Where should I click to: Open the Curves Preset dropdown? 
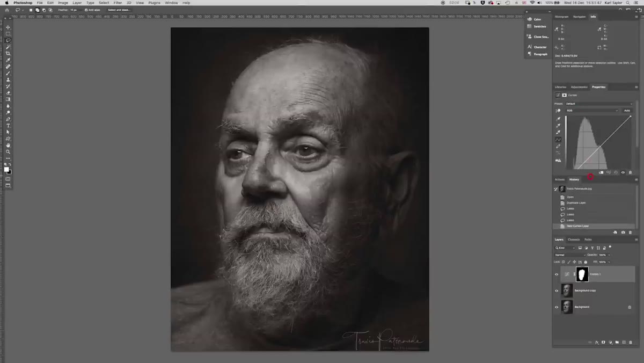[599, 104]
